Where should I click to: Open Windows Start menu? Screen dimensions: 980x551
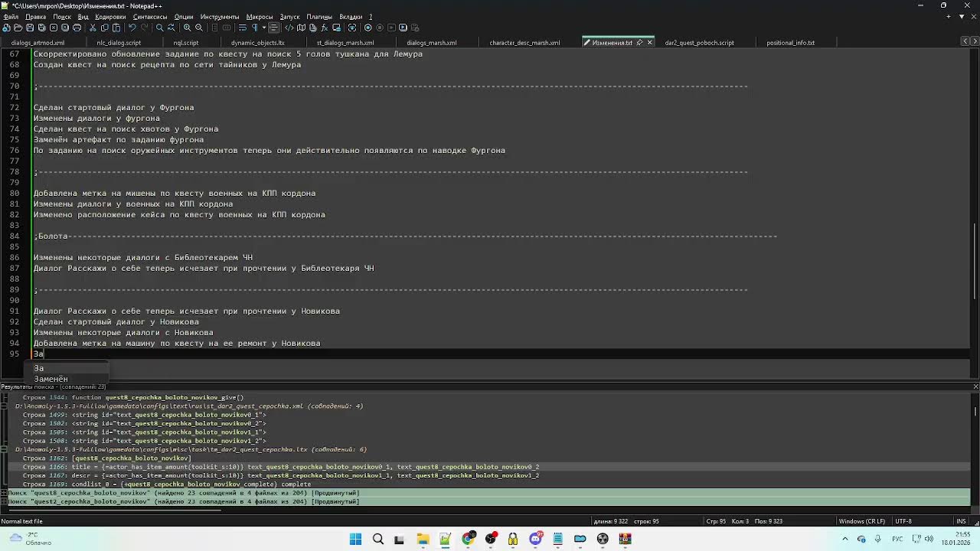(355, 540)
